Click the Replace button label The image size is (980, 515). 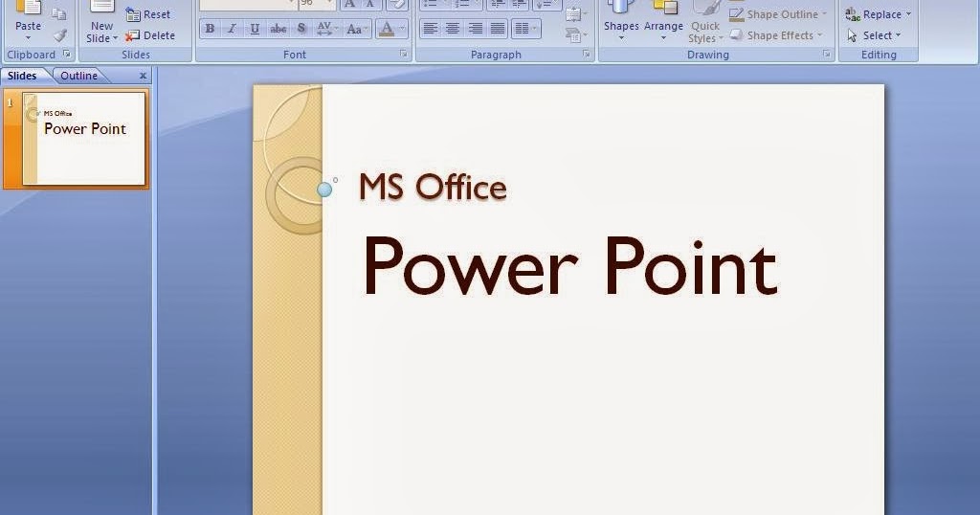click(x=881, y=14)
